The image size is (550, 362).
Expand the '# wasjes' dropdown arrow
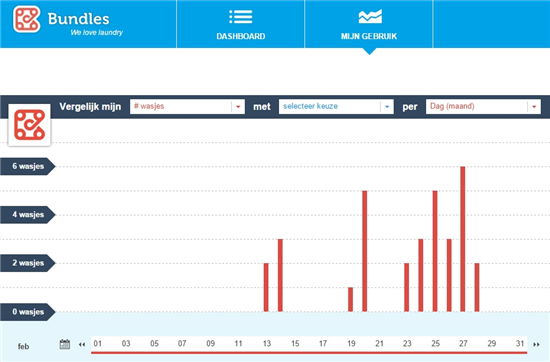(x=238, y=107)
